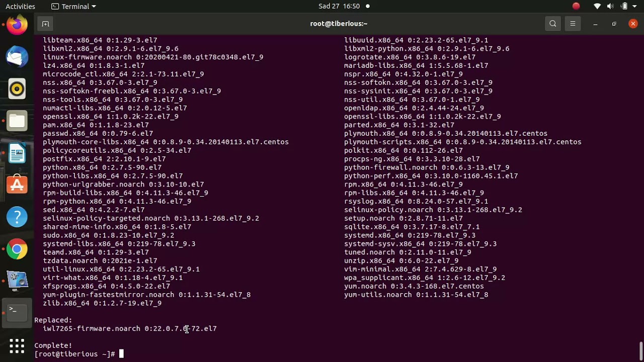Maximize the terminal window
This screenshot has width=644, height=362.
(614, 24)
